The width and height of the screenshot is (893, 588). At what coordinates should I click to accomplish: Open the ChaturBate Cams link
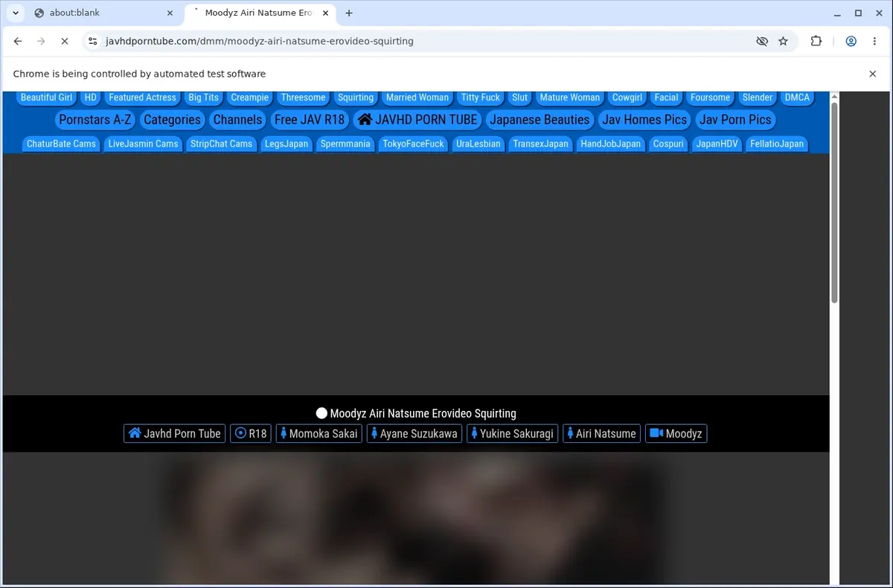click(61, 144)
